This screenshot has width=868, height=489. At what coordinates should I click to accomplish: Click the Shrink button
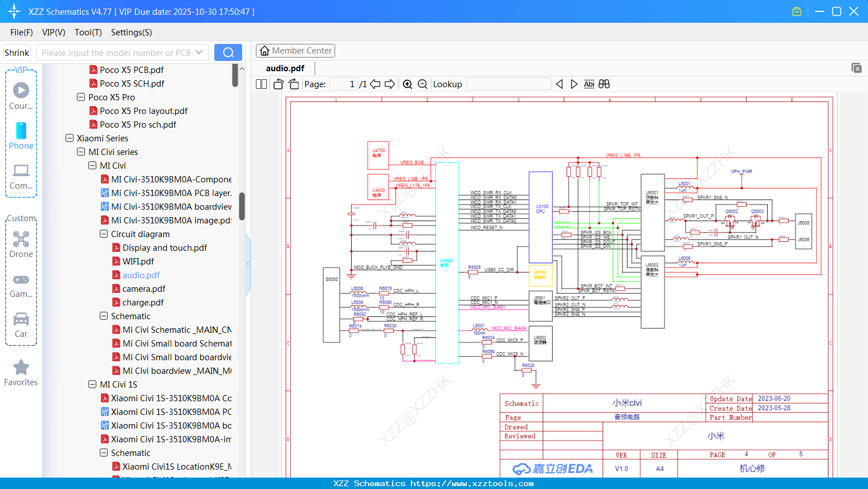(x=17, y=52)
